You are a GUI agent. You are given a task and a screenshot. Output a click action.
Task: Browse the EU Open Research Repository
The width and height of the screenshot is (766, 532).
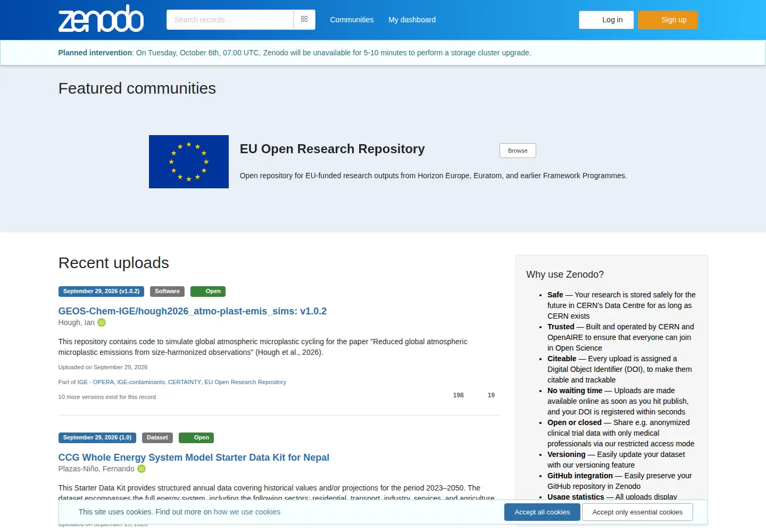click(518, 151)
